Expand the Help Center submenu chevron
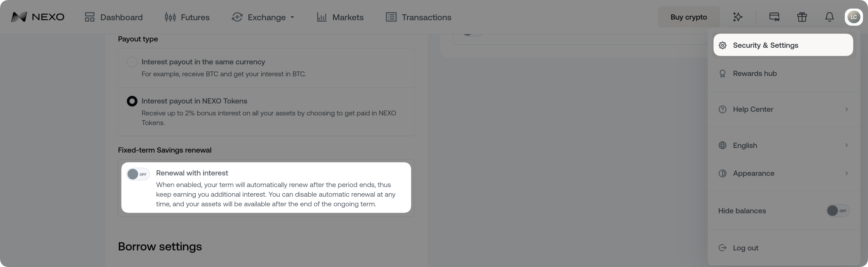Viewport: 868px width, 267px height. 846,109
